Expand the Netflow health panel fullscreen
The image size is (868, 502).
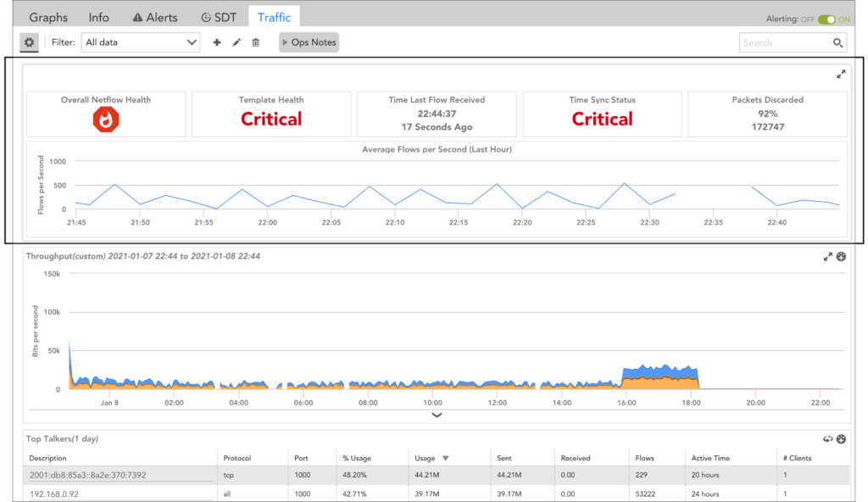pos(841,74)
